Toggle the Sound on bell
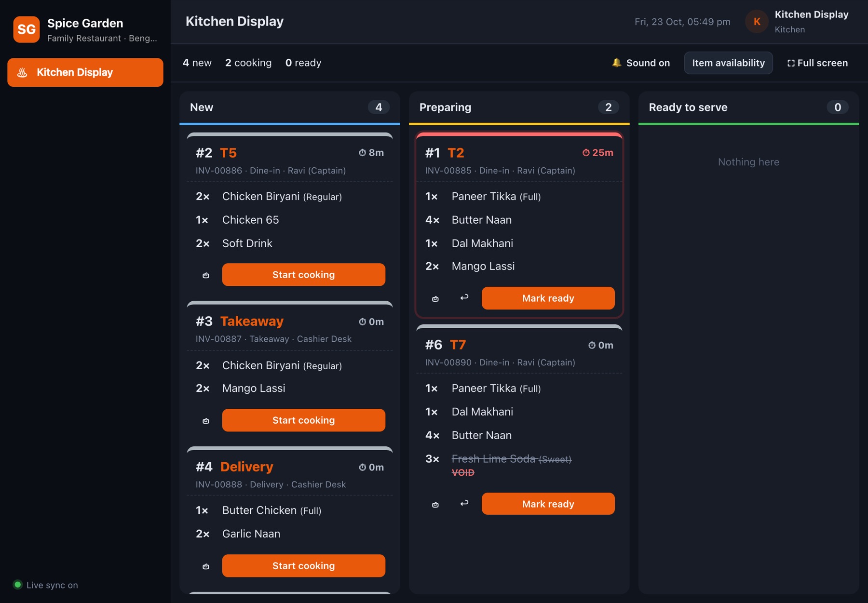The width and height of the screenshot is (868, 603). point(641,63)
